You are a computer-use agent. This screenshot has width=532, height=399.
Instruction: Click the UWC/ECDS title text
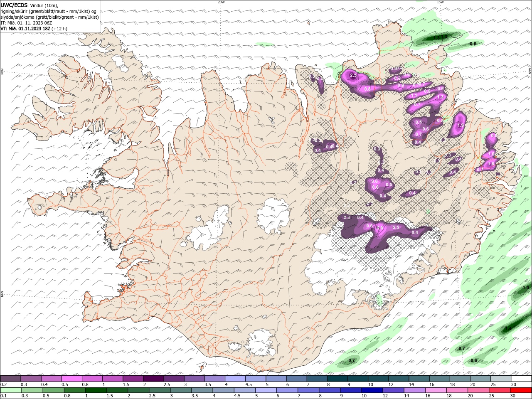(x=14, y=5)
